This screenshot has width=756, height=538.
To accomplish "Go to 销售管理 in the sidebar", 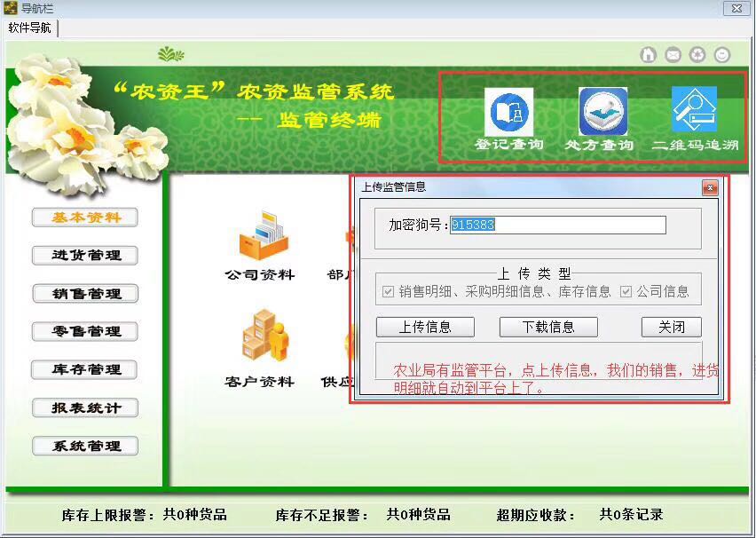I will point(85,294).
